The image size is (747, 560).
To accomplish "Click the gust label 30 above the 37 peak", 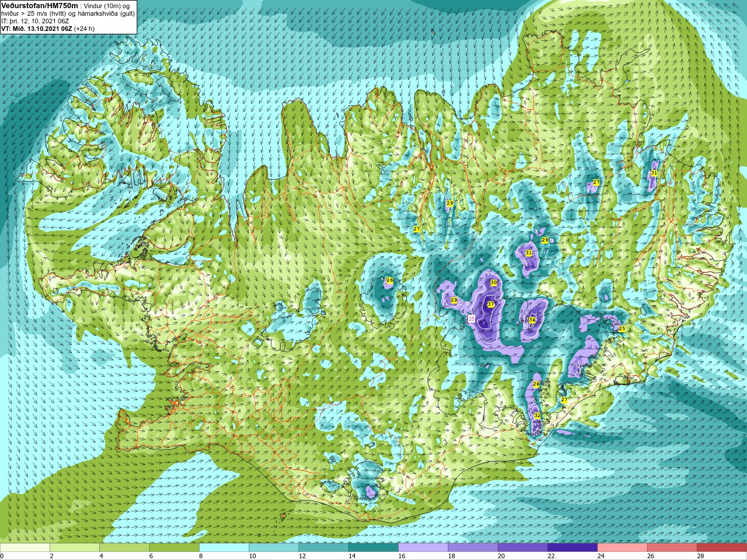I will point(494,282).
